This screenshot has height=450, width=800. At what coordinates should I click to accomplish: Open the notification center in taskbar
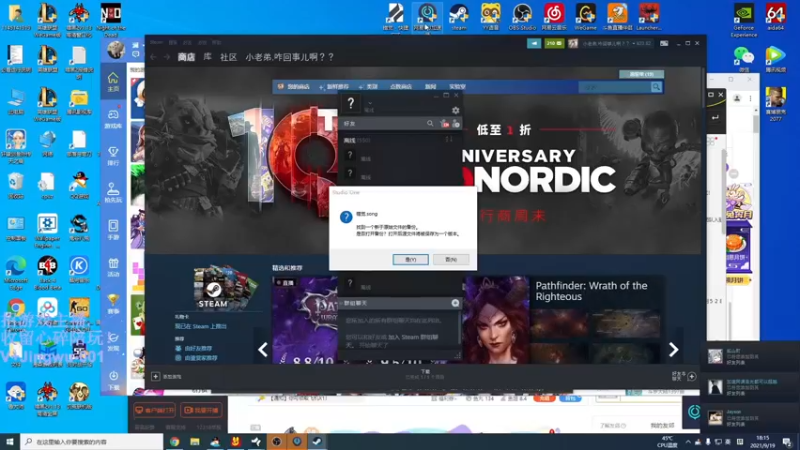click(x=787, y=442)
